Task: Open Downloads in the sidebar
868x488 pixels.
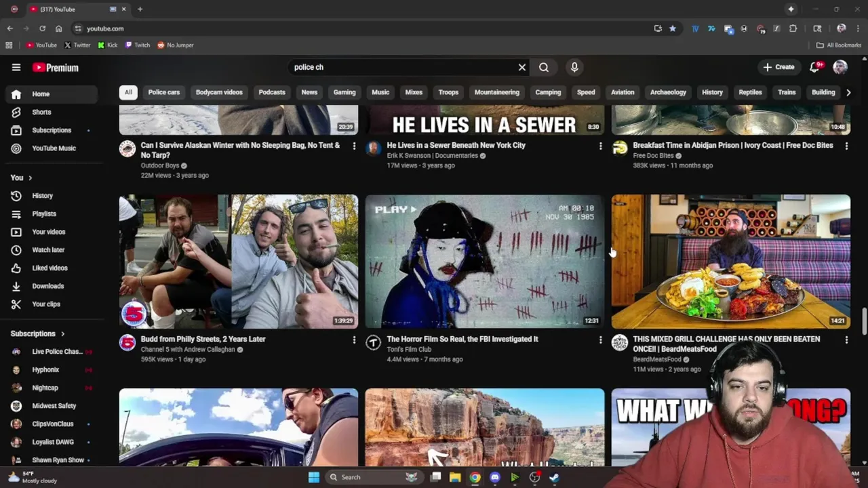Action: point(52,286)
